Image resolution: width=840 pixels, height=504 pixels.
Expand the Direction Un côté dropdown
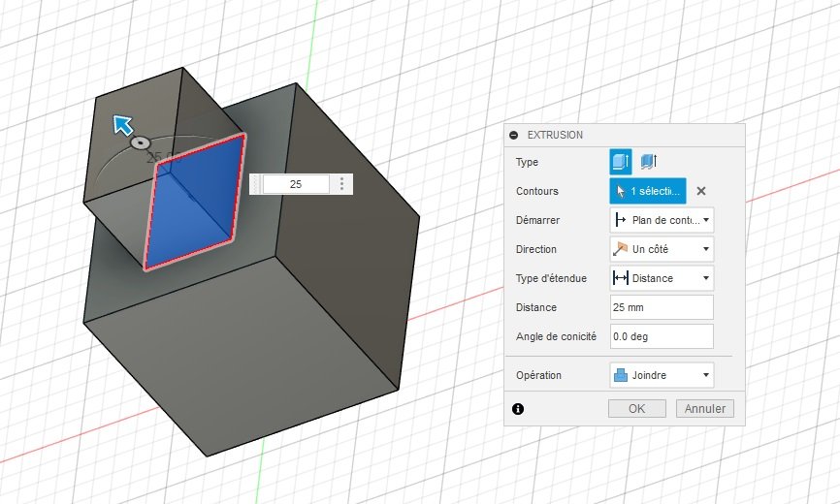(x=662, y=249)
